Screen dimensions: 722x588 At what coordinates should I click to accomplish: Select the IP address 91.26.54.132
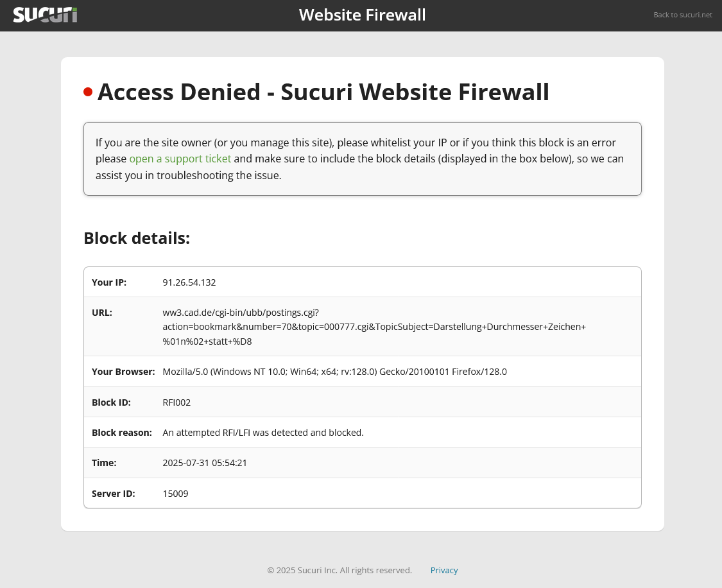[189, 282]
